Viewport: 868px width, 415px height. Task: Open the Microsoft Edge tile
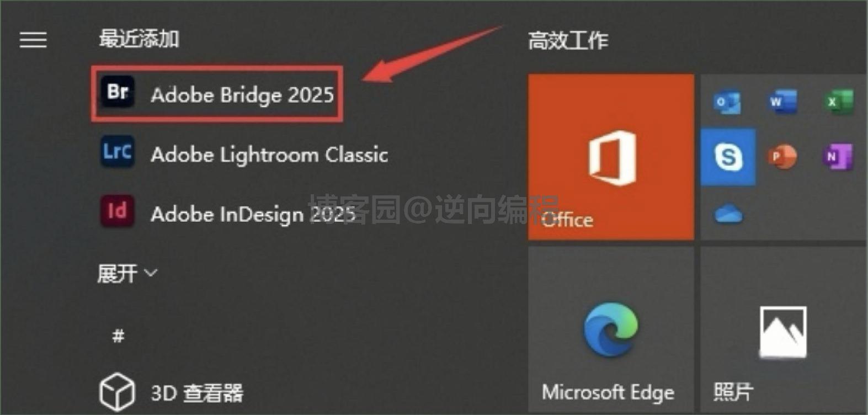tap(611, 330)
